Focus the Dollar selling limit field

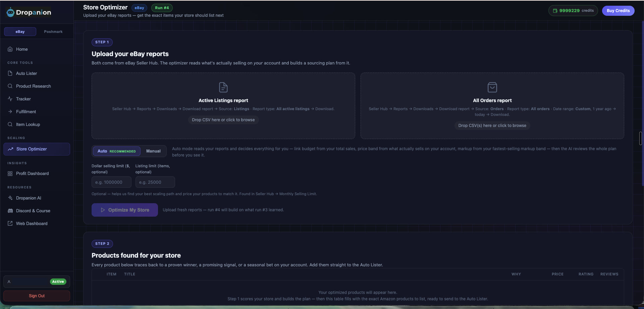[x=111, y=182]
